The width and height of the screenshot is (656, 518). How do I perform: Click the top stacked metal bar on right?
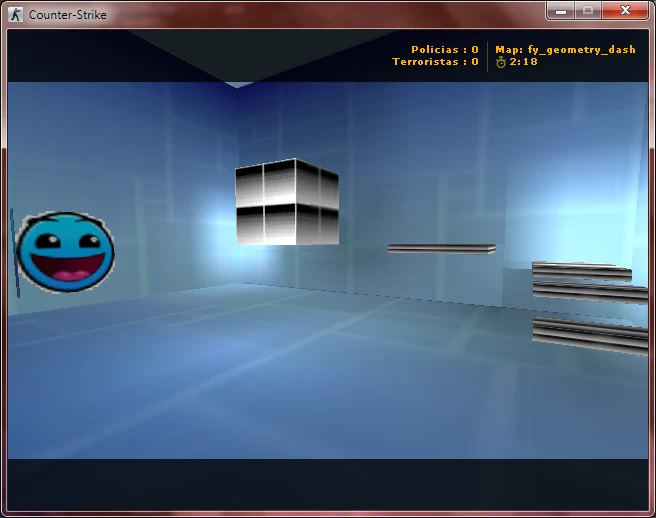[x=582, y=271]
